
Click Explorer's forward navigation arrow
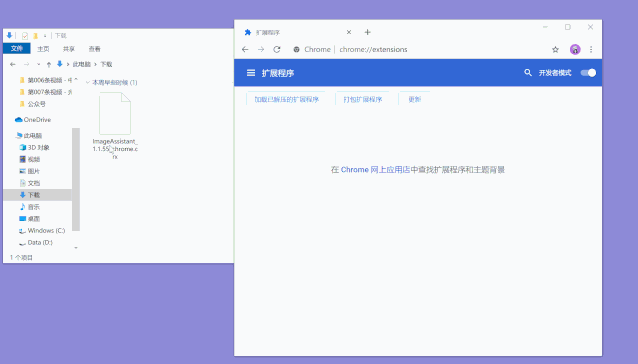tap(26, 64)
